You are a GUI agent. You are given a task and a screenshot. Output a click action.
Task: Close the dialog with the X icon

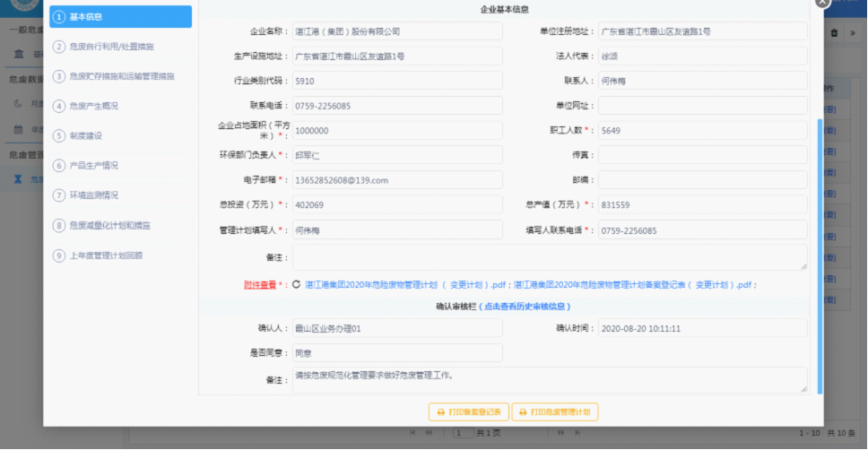click(822, 2)
